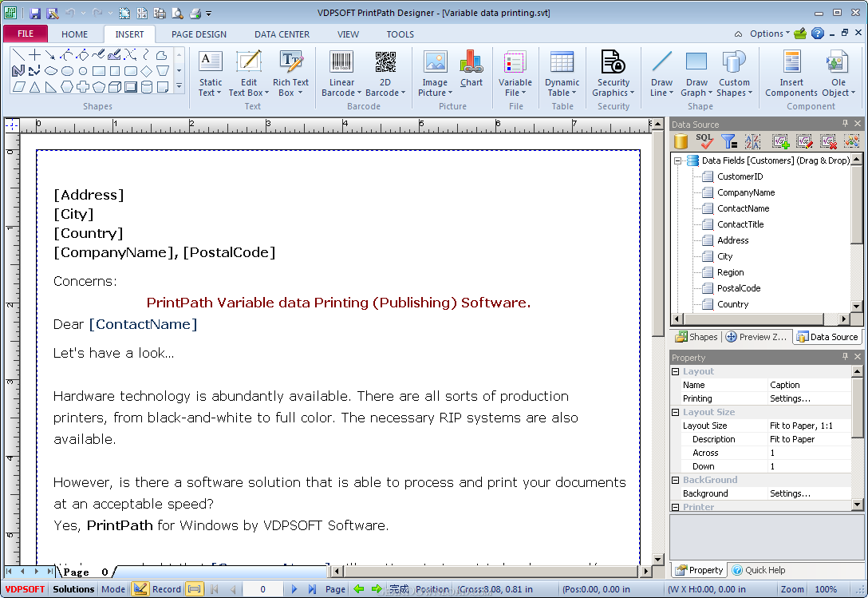Open Custom Shapes tool

(x=734, y=73)
